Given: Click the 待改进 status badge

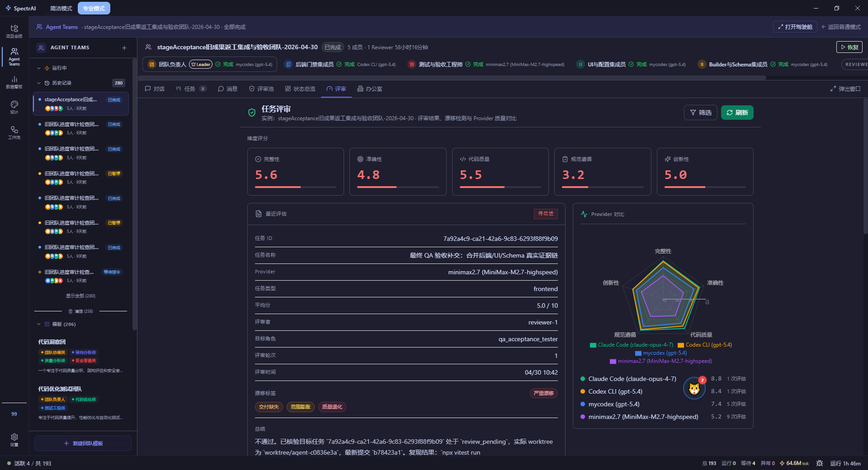Looking at the screenshot, I should [546, 214].
